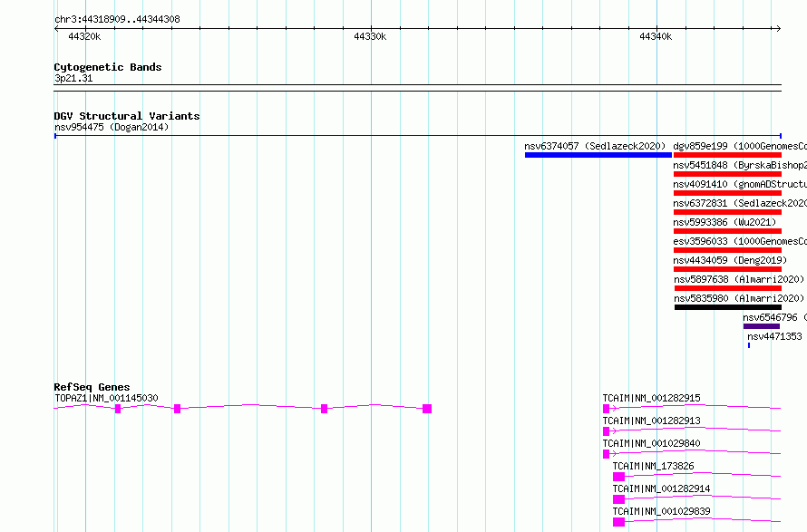Click the red bar for nsv6372831

(727, 212)
